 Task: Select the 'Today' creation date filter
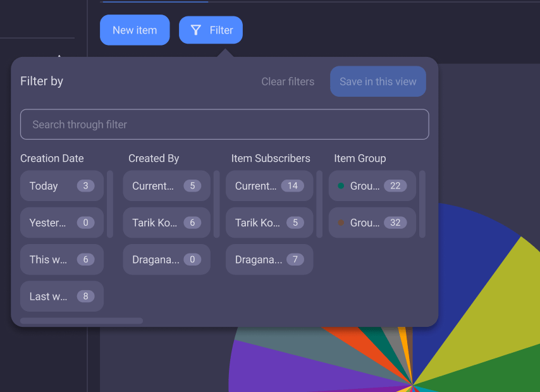(61, 186)
